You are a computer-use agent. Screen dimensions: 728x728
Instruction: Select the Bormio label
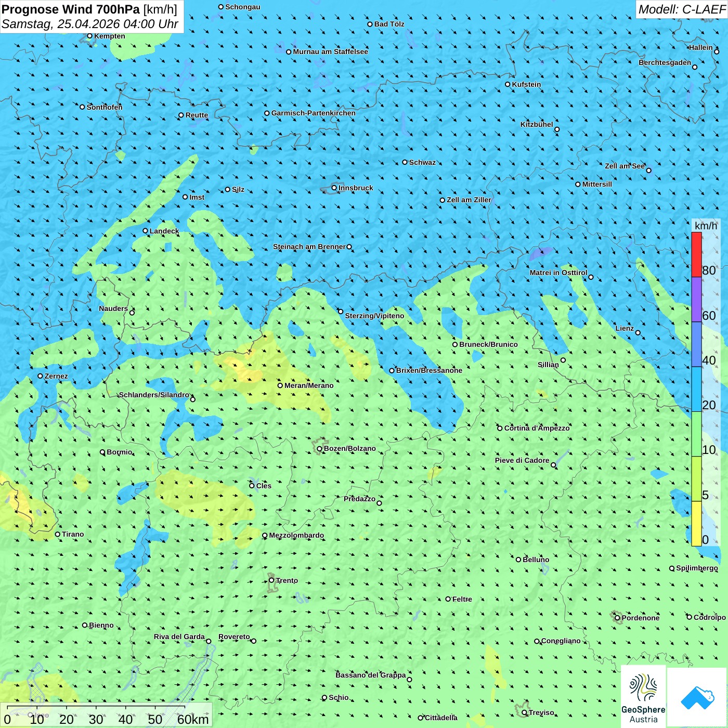point(119,452)
